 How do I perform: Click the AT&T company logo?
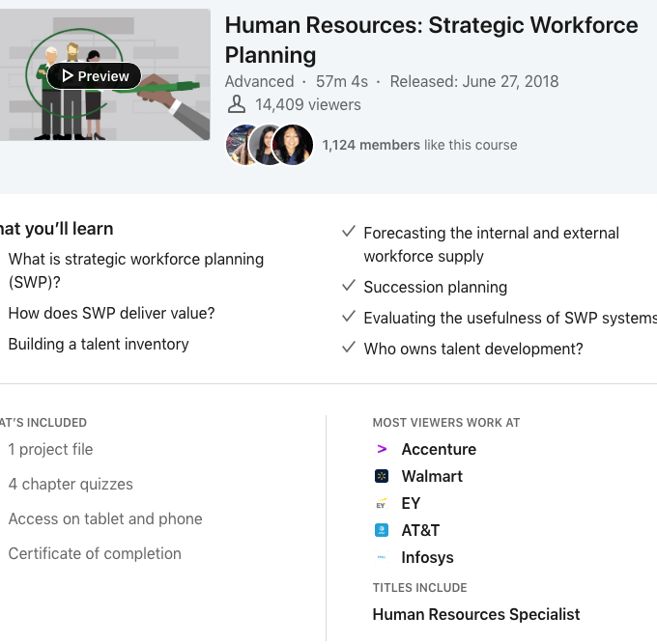click(x=382, y=530)
